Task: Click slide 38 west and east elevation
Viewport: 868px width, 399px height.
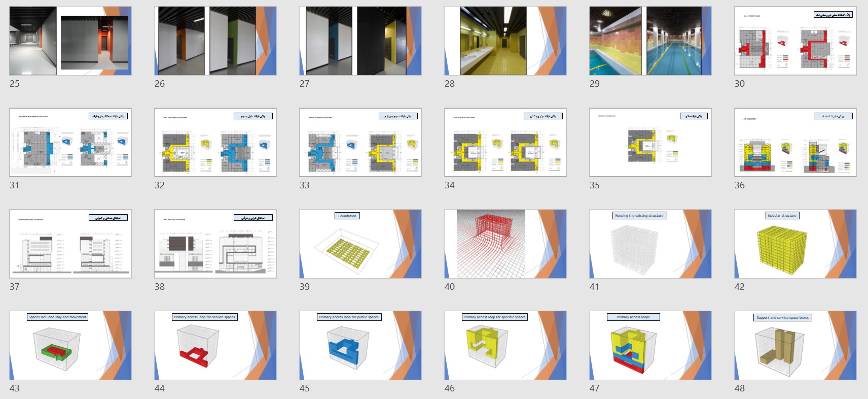Action: [215, 244]
